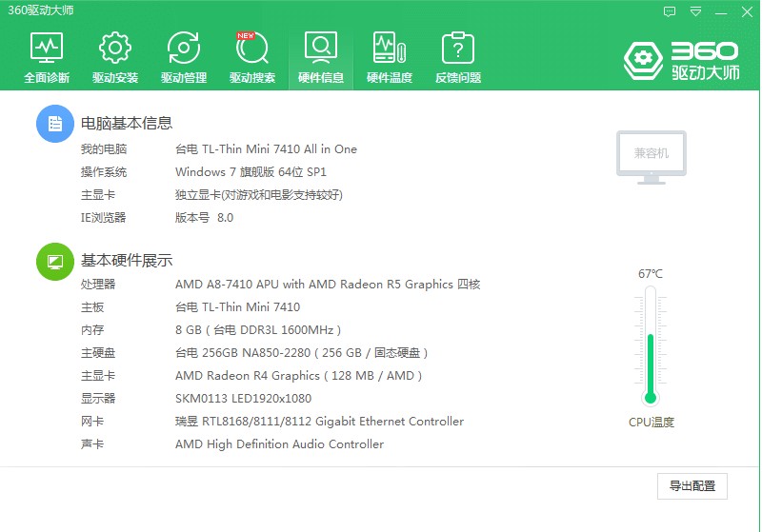The width and height of the screenshot is (762, 532).
Task: Select the 8 GB DDR3L 1600MHz memory text
Action: (x=258, y=330)
